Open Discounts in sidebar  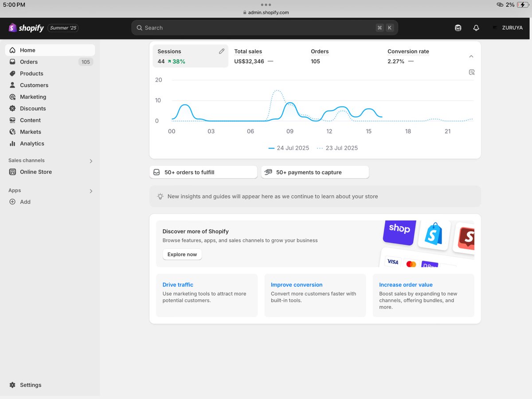click(x=50, y=109)
